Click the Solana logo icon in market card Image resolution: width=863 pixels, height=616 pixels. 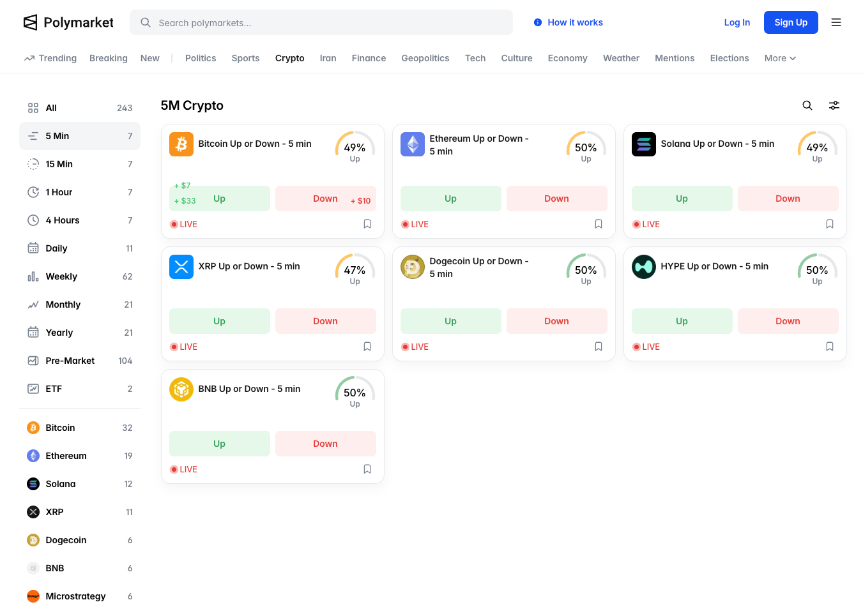(x=644, y=144)
